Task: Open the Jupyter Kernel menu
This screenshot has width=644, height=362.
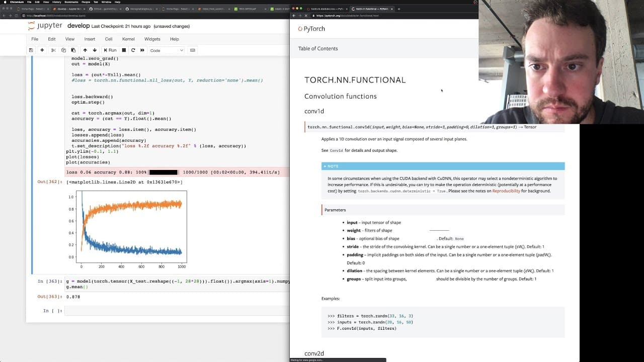Action: (128, 39)
